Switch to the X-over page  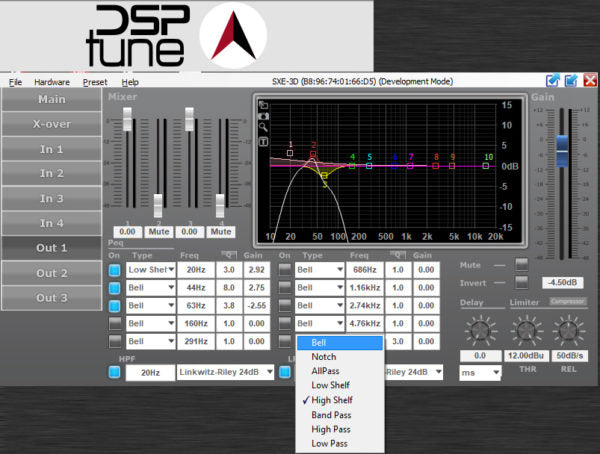[51, 124]
